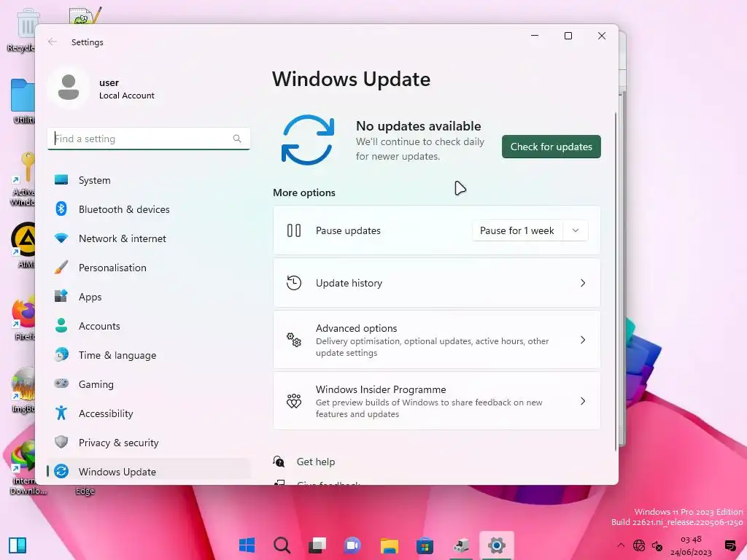Select Network & internet in the sidebar

149,238
